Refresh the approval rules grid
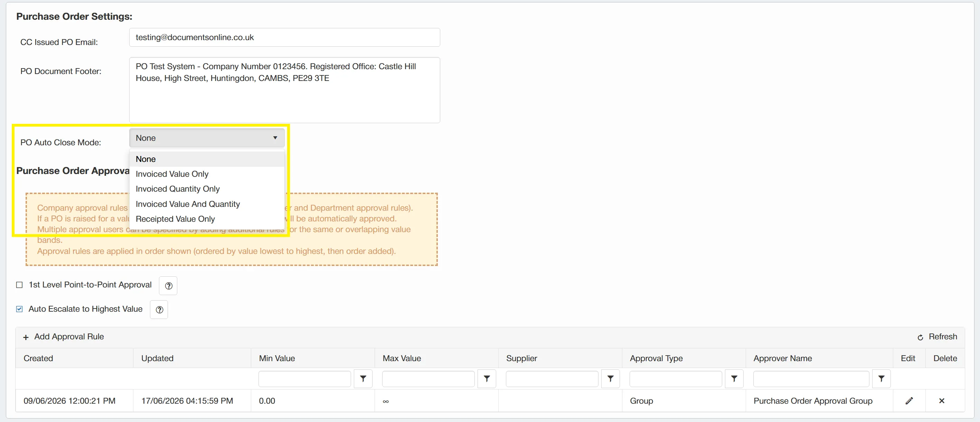The width and height of the screenshot is (980, 422). tap(937, 337)
